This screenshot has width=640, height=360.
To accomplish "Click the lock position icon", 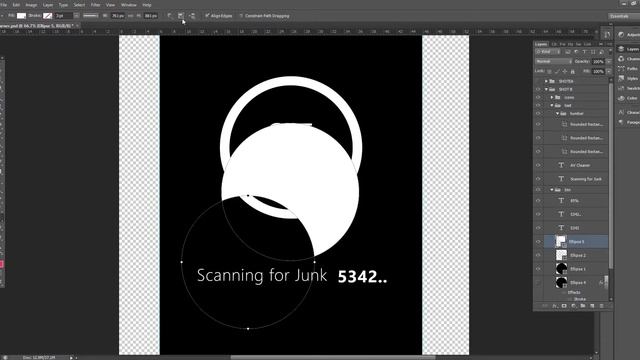I will [x=565, y=71].
